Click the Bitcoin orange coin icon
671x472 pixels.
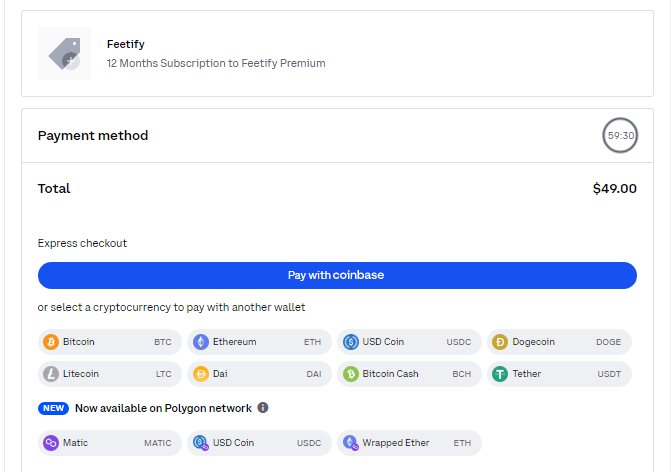51,342
